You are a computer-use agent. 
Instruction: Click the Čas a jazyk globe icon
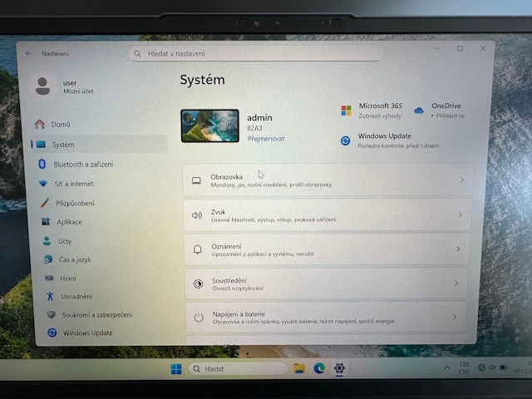click(x=48, y=259)
